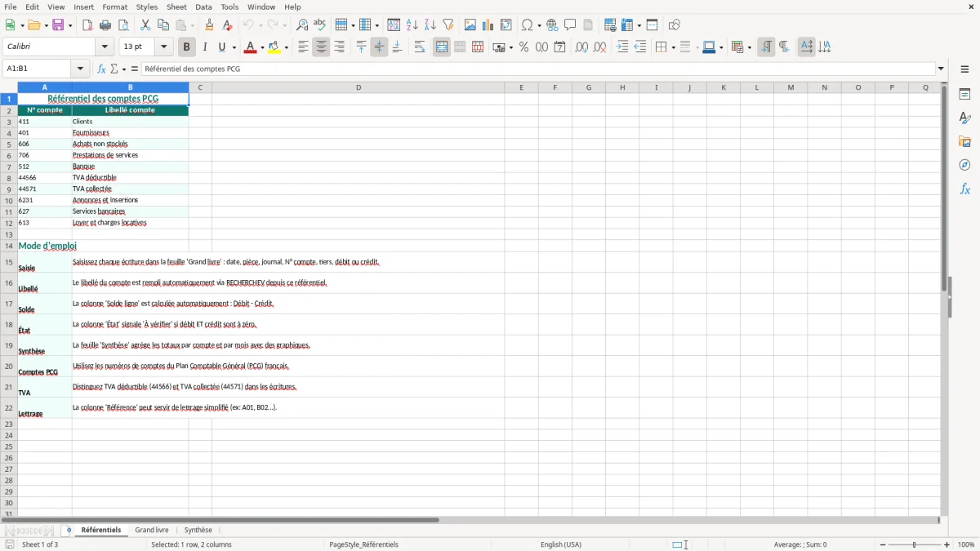The image size is (980, 551).
Task: Click Function Wizard fx button
Action: pos(101,69)
